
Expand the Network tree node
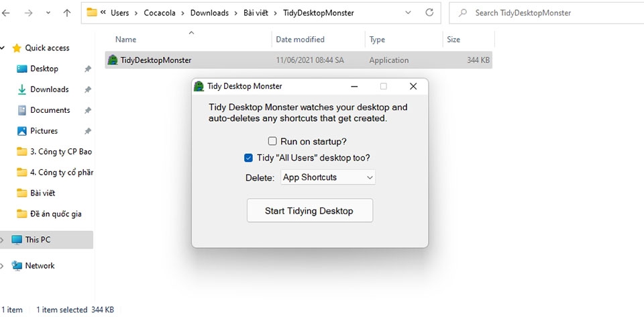[x=3, y=265]
